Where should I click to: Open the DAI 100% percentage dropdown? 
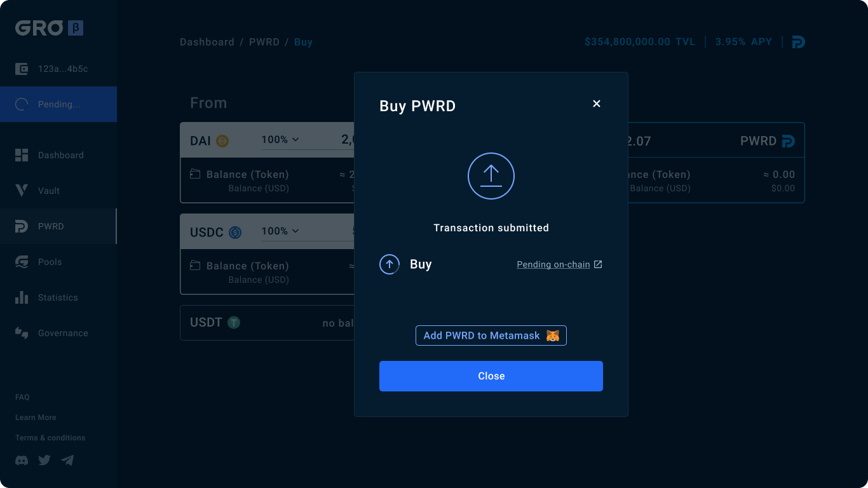280,140
